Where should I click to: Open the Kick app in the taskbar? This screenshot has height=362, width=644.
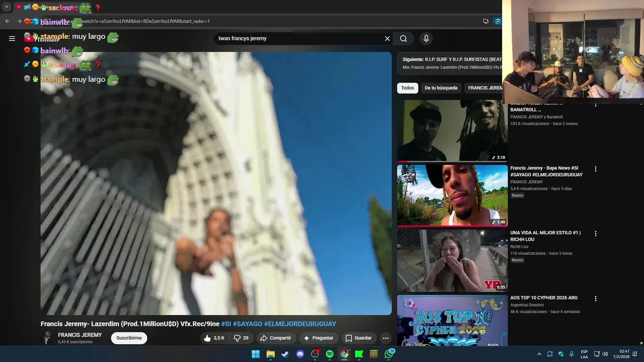[359, 354]
